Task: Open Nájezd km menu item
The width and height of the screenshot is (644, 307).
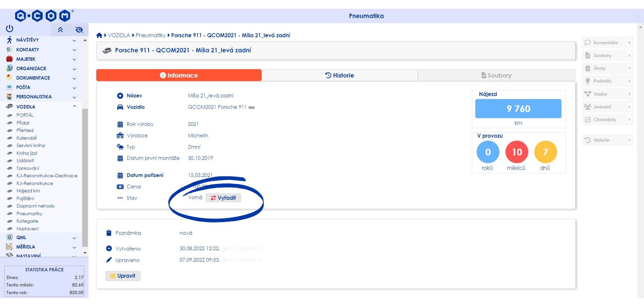Action: click(x=28, y=191)
